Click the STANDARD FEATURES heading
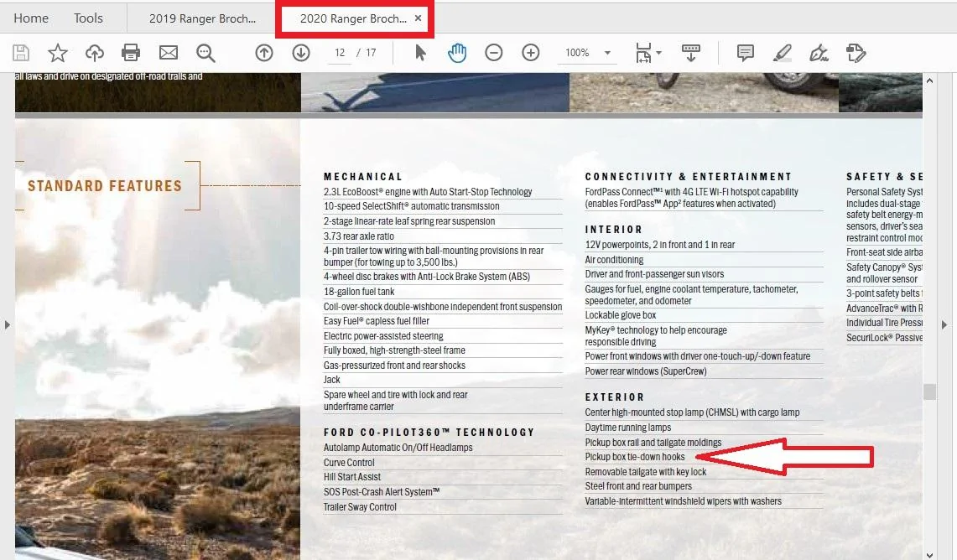This screenshot has height=560, width=957. [x=105, y=186]
